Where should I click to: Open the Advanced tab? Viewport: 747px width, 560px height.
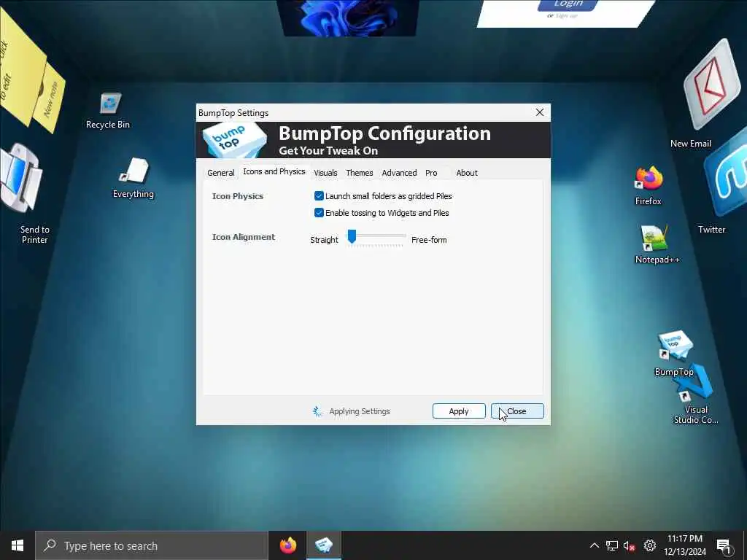click(399, 173)
